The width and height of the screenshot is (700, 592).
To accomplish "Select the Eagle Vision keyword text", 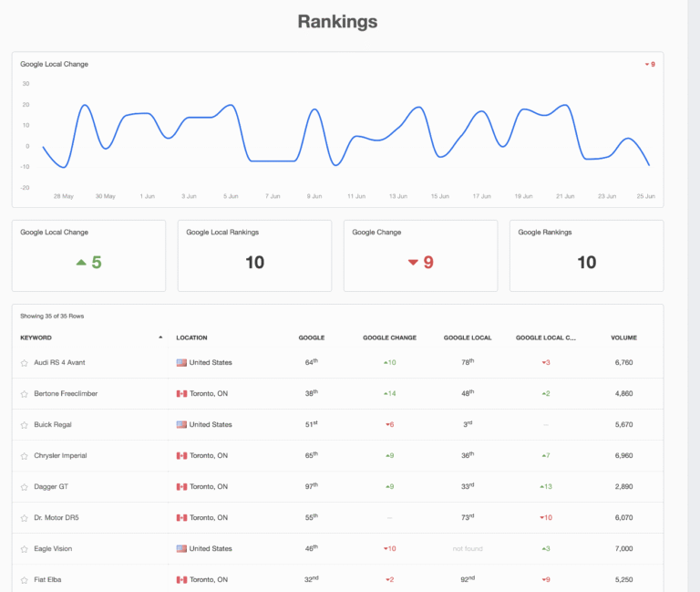I will click(53, 548).
